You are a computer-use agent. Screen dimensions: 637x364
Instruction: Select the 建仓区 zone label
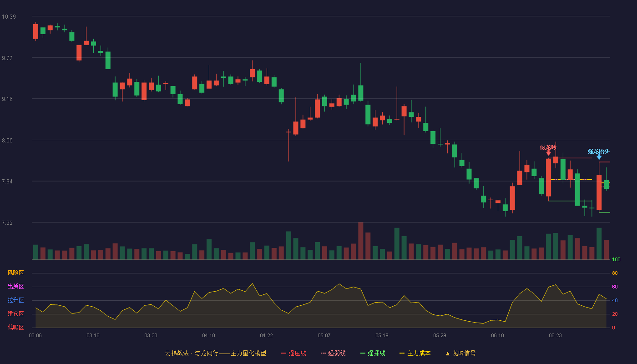[15, 314]
